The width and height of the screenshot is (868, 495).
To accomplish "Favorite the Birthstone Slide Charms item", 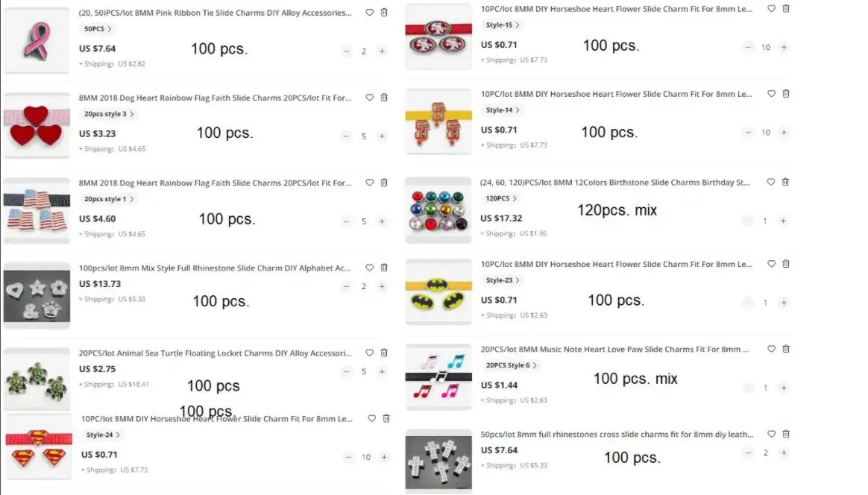I will tap(771, 182).
